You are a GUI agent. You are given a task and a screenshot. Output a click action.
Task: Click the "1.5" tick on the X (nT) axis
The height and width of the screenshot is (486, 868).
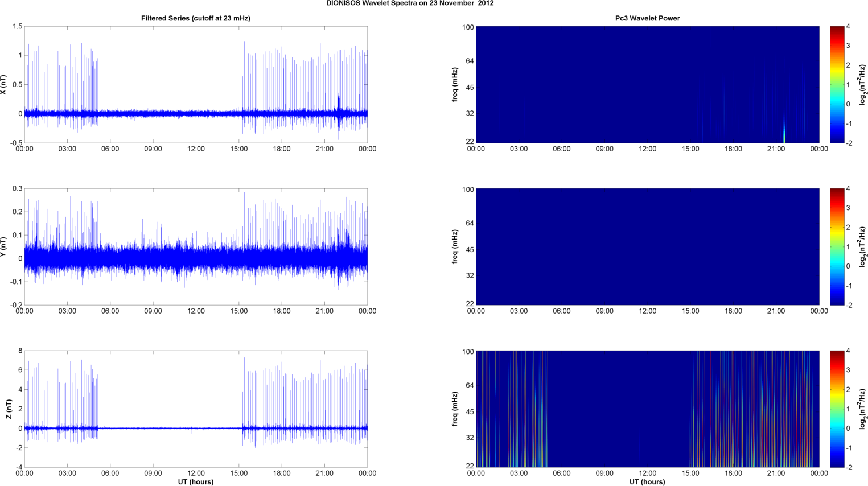17,27
